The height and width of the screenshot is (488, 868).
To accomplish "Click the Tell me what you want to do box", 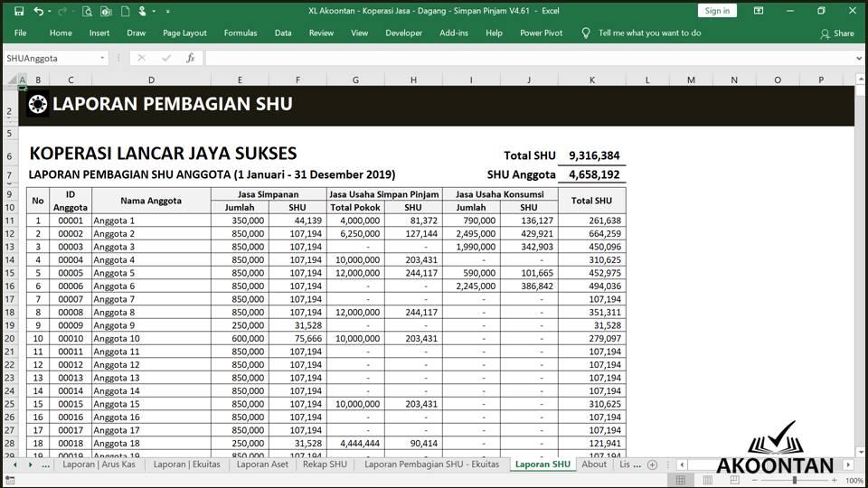I will [x=649, y=33].
